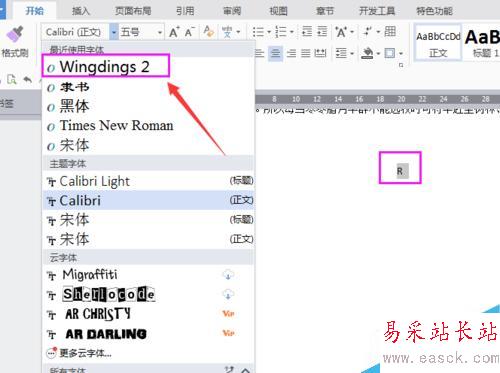Click the VIP badge beside AR DARLING
The width and height of the screenshot is (500, 373).
(x=228, y=333)
